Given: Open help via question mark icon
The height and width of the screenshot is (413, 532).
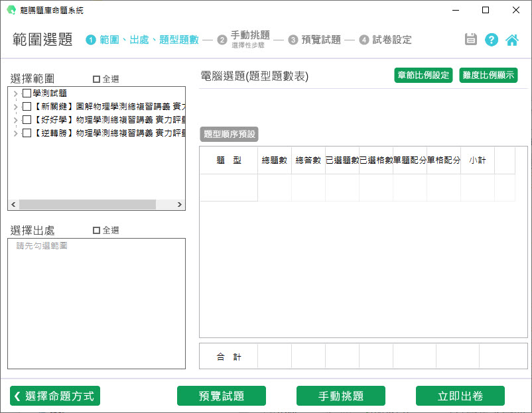Looking at the screenshot, I should 492,39.
